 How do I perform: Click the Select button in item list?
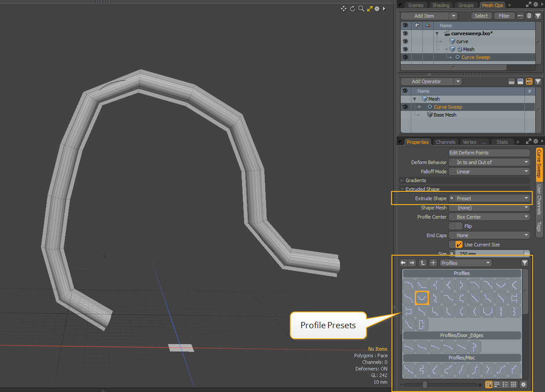coord(481,16)
